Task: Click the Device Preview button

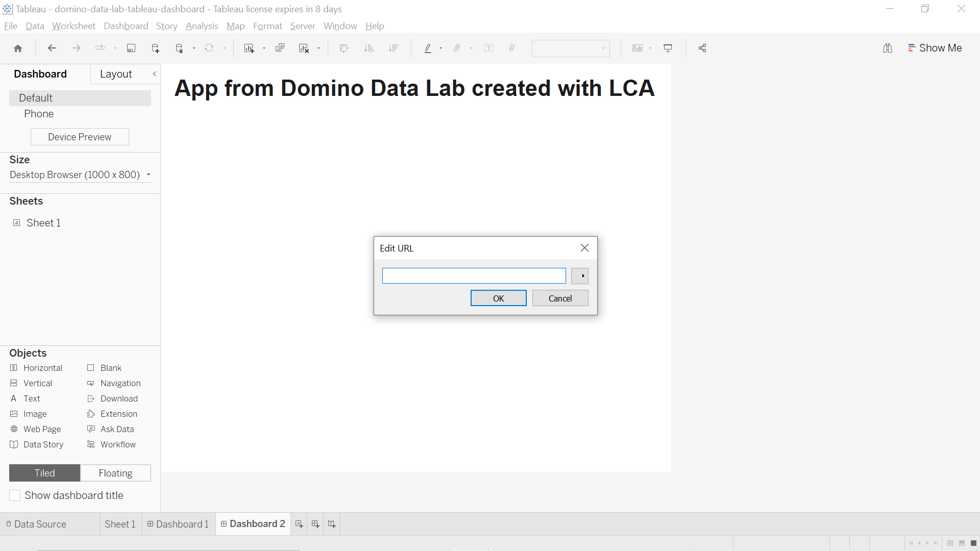Action: (80, 137)
